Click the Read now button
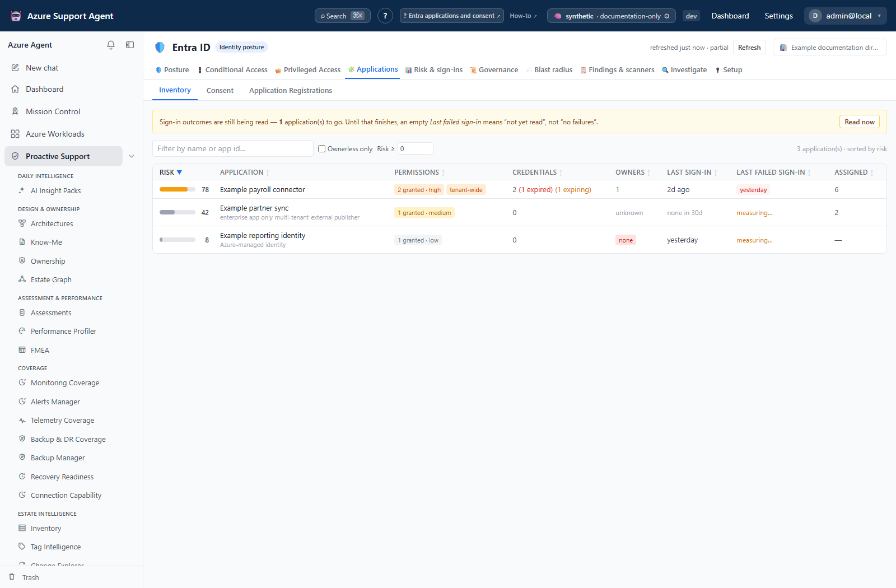This screenshot has height=588, width=896. (x=860, y=122)
